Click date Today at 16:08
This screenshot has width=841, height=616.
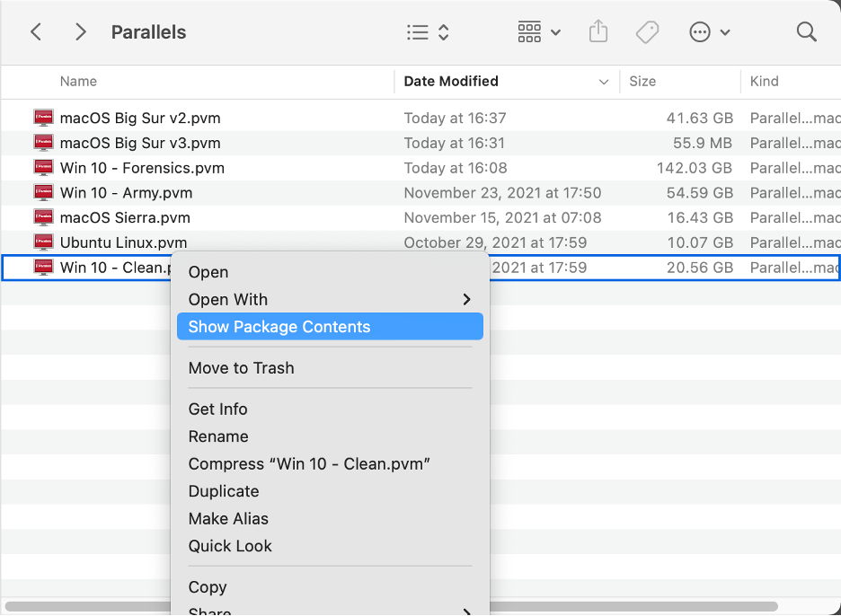click(x=456, y=168)
